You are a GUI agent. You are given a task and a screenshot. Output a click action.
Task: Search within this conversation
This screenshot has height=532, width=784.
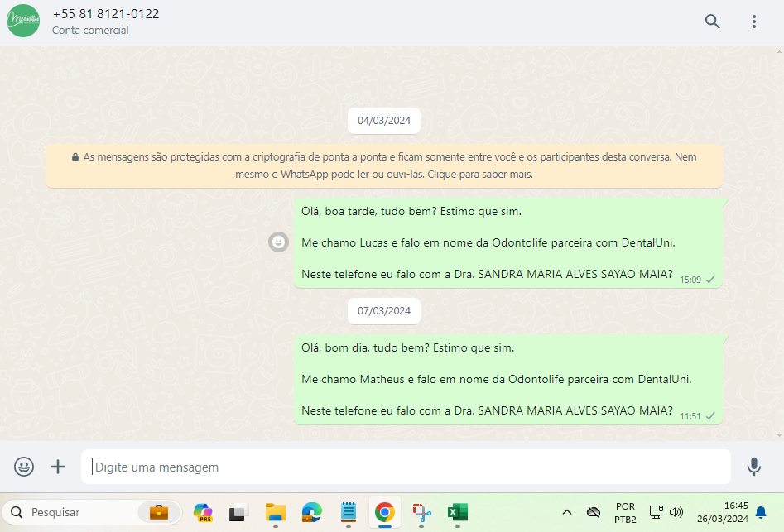(x=712, y=21)
